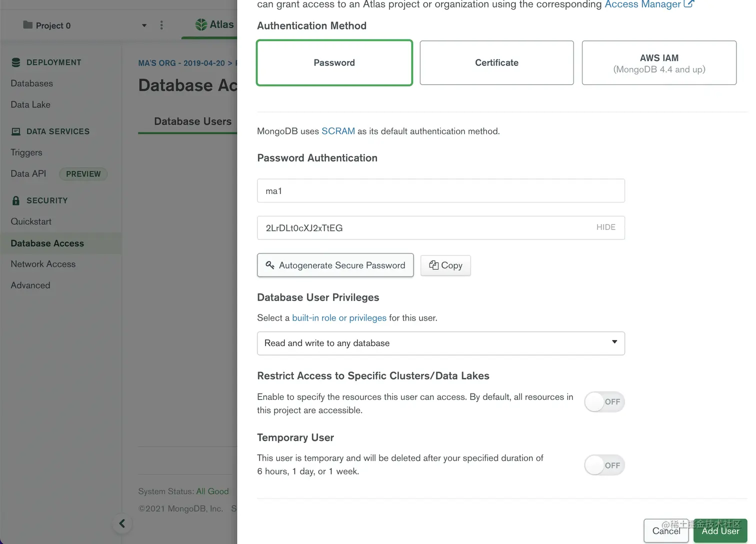Expand the Project 0 selector dropdown arrow

pyautogui.click(x=144, y=25)
